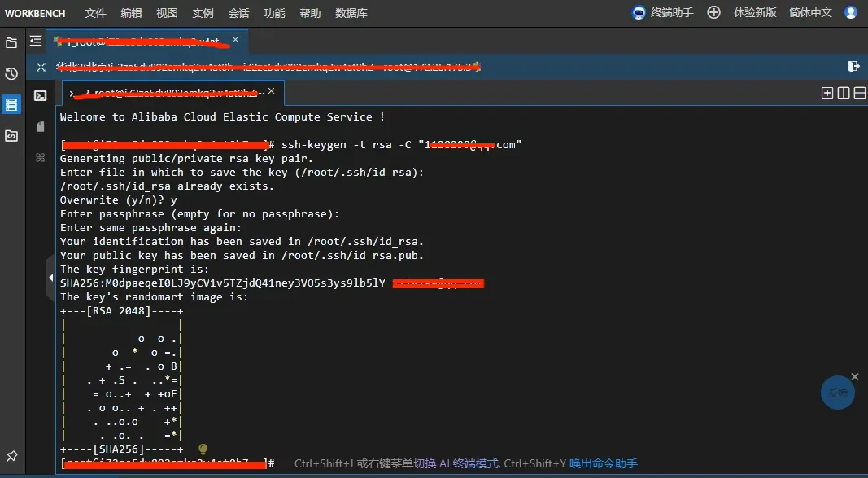Open the 简体中文 language selector
868x478 pixels.
(x=810, y=12)
